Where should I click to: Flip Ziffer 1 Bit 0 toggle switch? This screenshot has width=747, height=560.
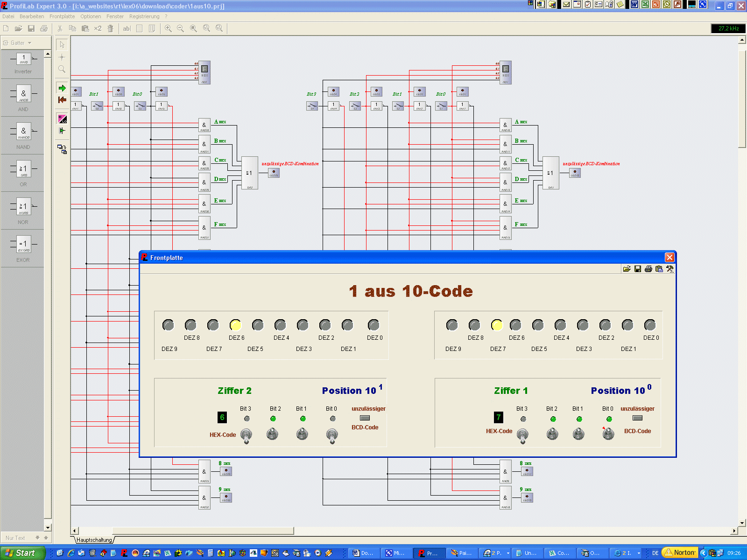click(608, 434)
